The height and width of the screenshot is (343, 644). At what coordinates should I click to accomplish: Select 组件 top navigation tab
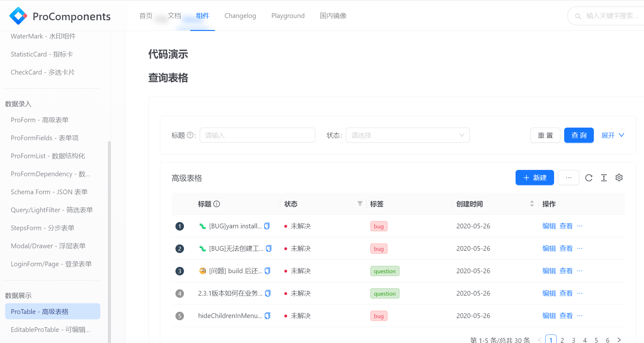pyautogui.click(x=203, y=16)
